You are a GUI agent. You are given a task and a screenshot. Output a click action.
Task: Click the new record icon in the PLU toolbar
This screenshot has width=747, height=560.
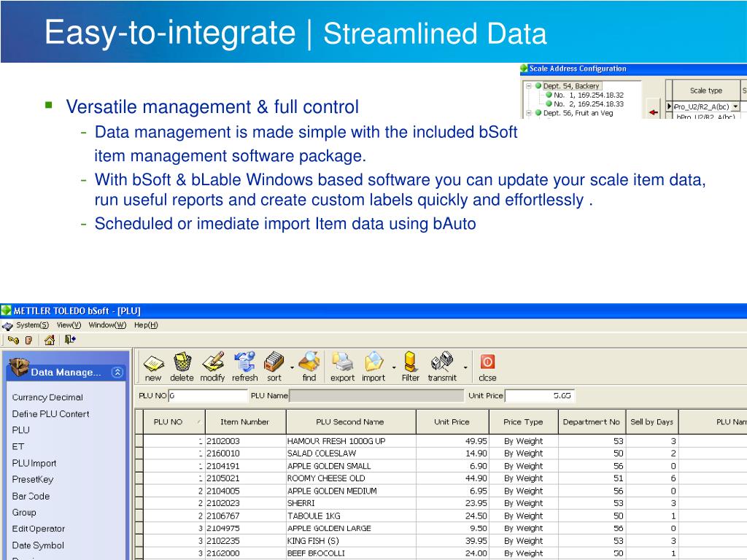pos(153,363)
